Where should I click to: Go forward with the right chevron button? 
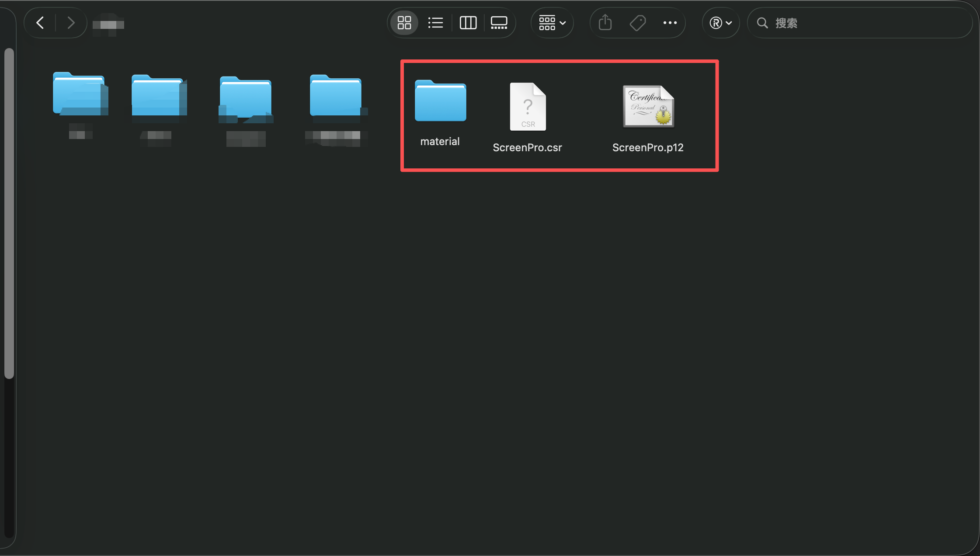pos(70,23)
